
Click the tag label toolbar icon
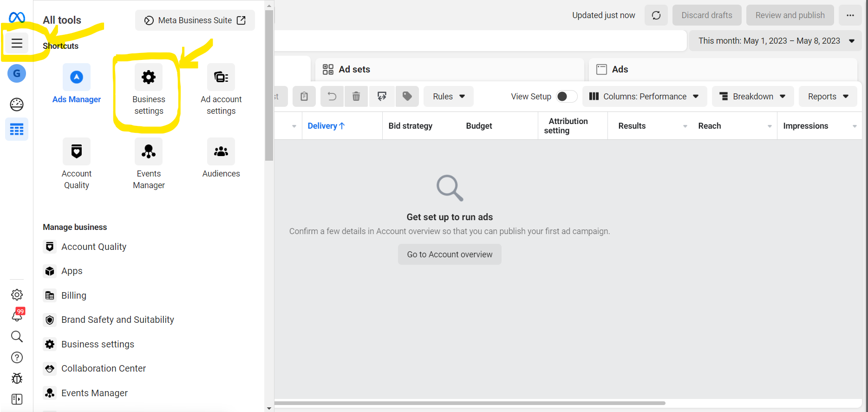[x=407, y=96]
